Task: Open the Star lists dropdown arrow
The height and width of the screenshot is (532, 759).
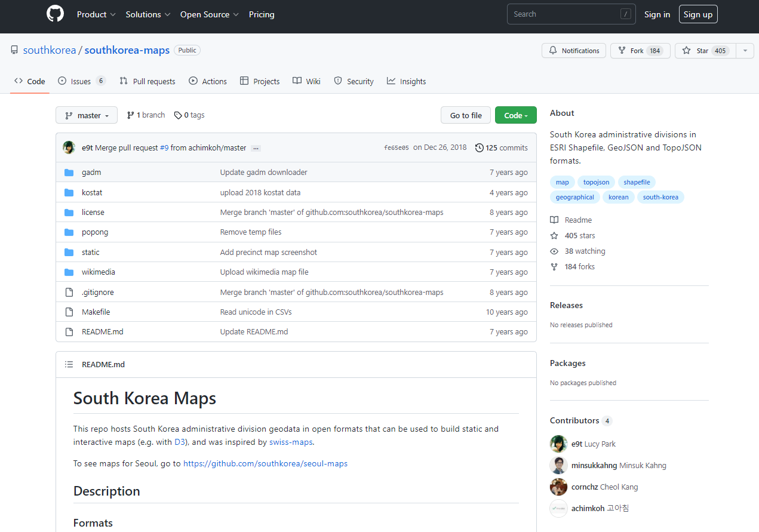Action: pyautogui.click(x=745, y=51)
